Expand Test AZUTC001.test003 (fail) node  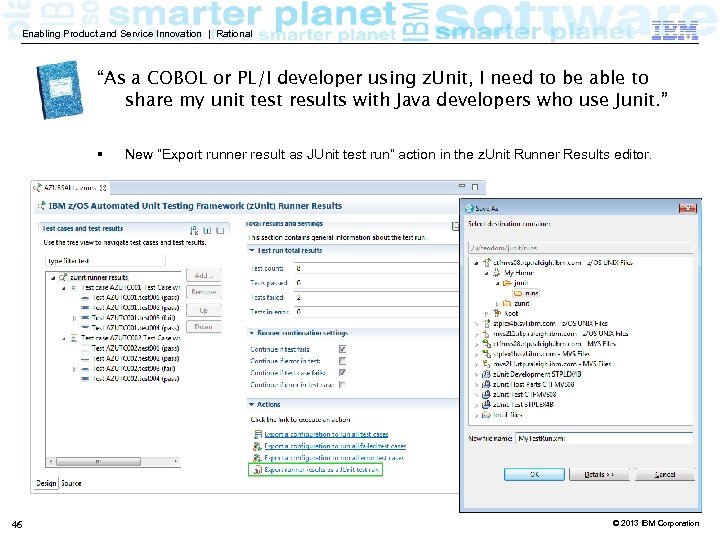74,318
